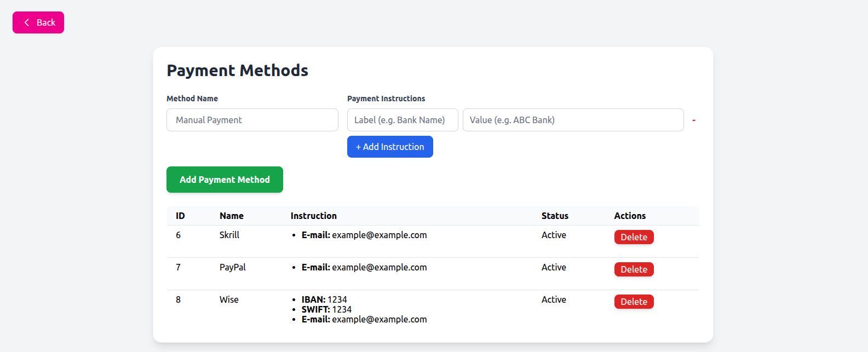Image resolution: width=868 pixels, height=352 pixels.
Task: Click the Active status of PayPal row
Action: point(554,267)
